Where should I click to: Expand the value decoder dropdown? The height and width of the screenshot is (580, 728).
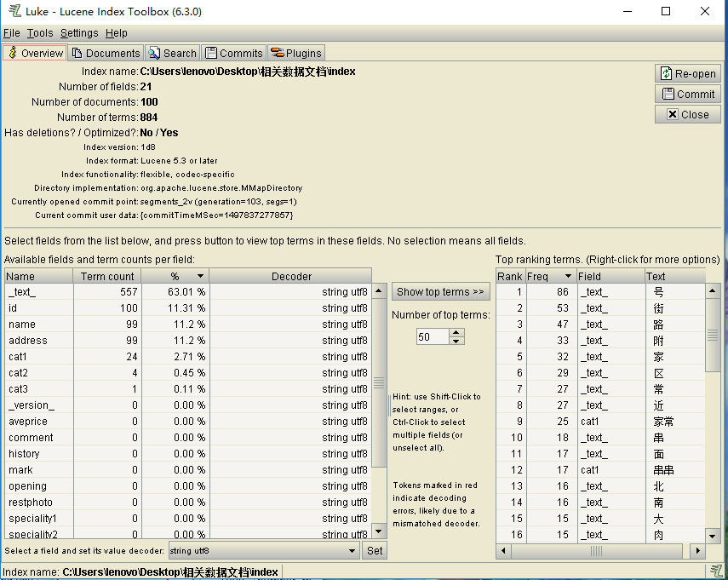point(353,551)
